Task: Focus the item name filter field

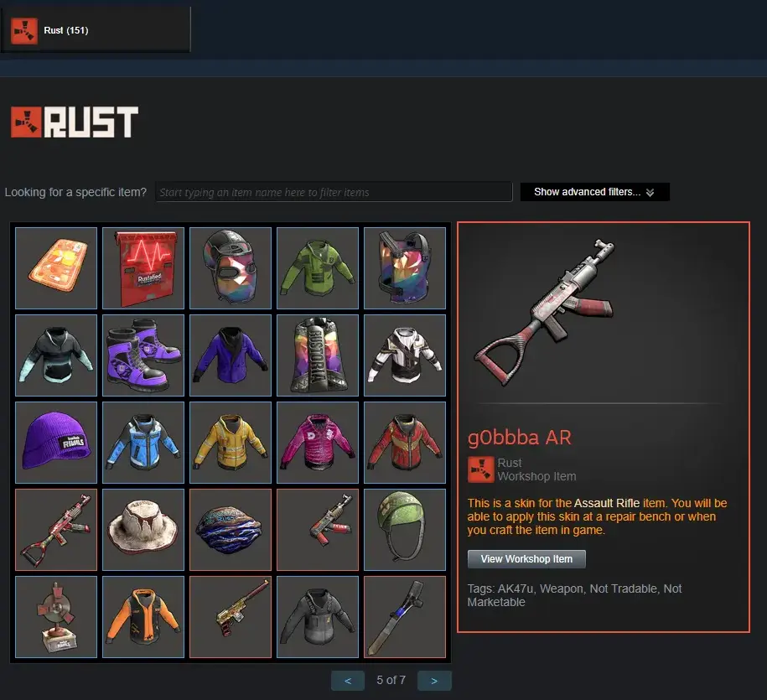Action: coord(334,192)
